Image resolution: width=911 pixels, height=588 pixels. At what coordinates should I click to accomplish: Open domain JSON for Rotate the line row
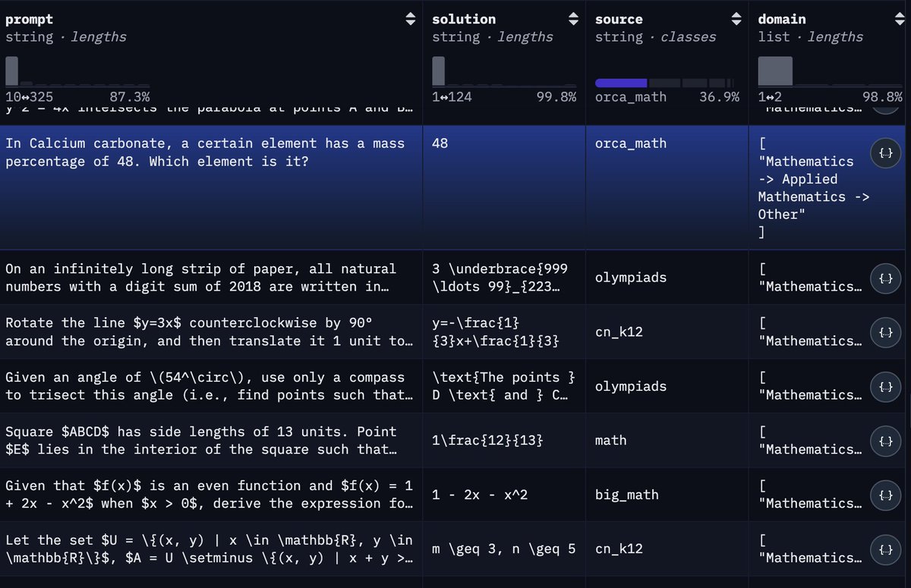pos(884,332)
